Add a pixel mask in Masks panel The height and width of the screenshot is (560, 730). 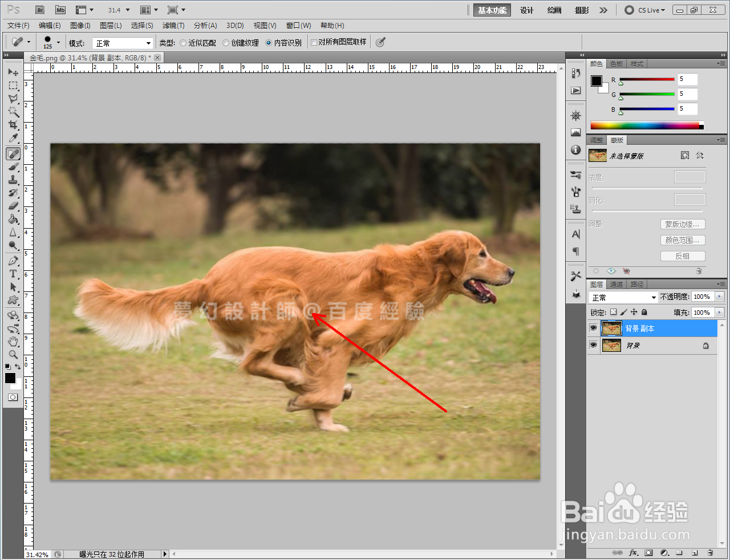(x=685, y=156)
